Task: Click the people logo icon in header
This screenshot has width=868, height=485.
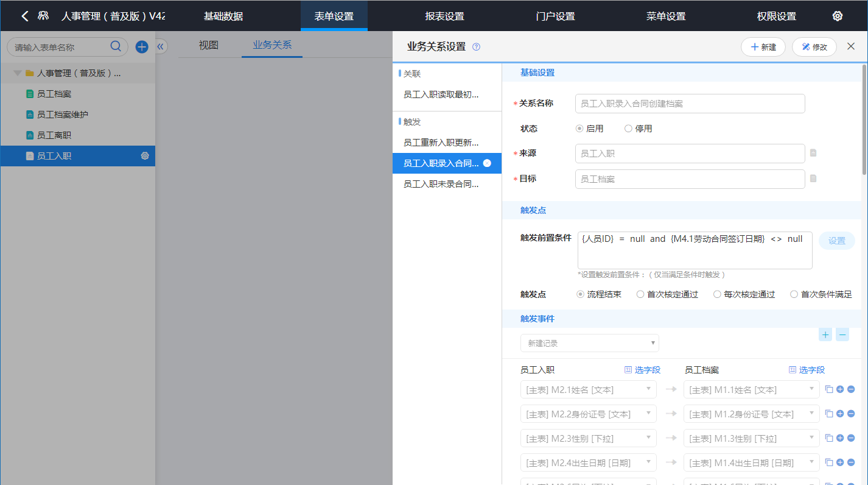Action: point(43,16)
